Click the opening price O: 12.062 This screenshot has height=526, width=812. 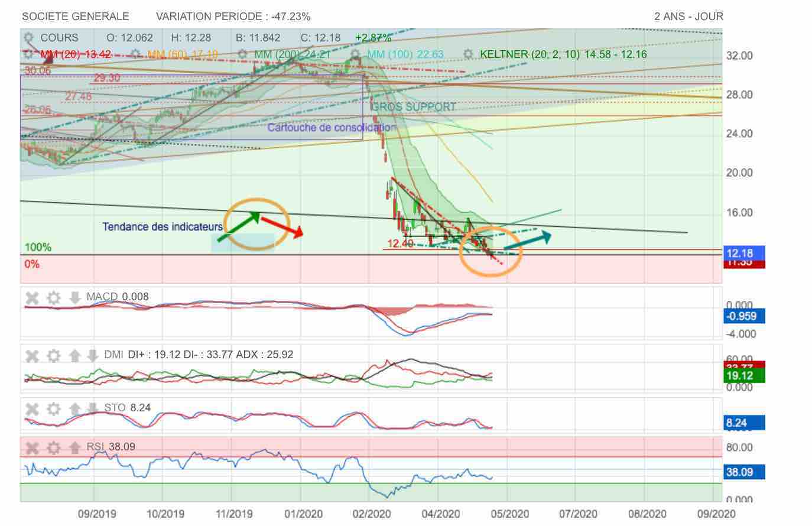point(129,38)
